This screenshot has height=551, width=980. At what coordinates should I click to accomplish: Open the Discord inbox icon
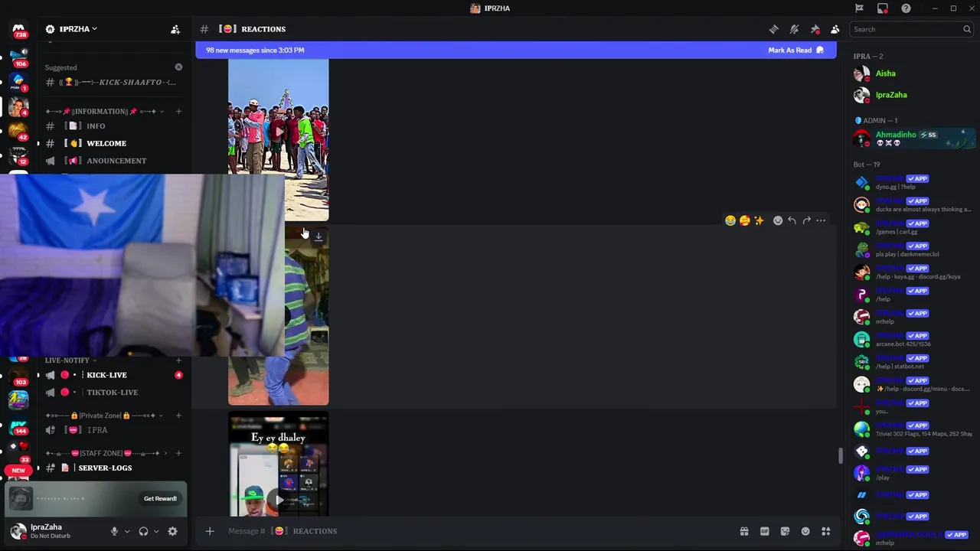coord(883,8)
